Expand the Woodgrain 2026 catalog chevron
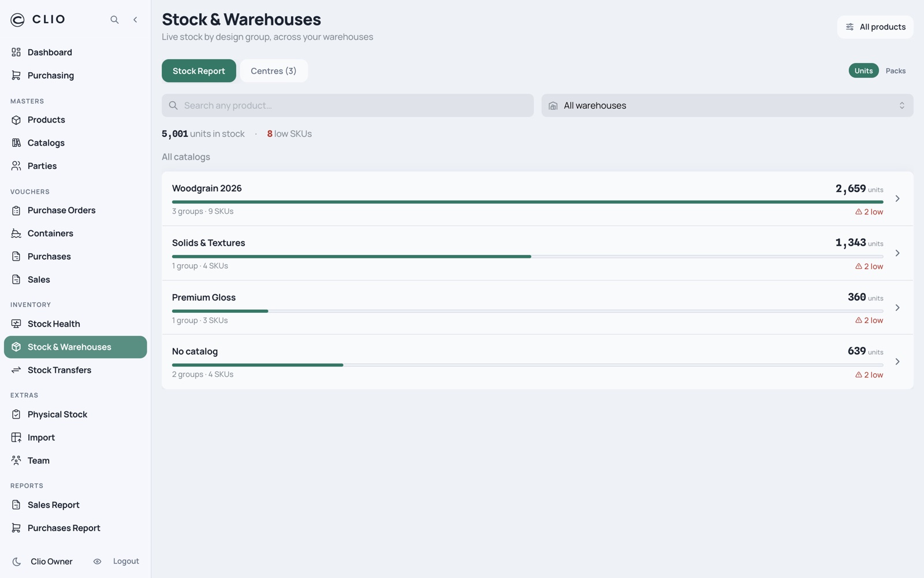Screen dimensions: 924x578 897,199
